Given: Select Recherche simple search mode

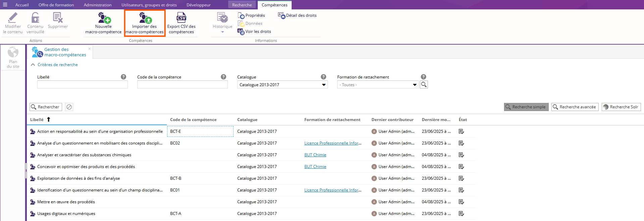Looking at the screenshot, I should tap(526, 107).
